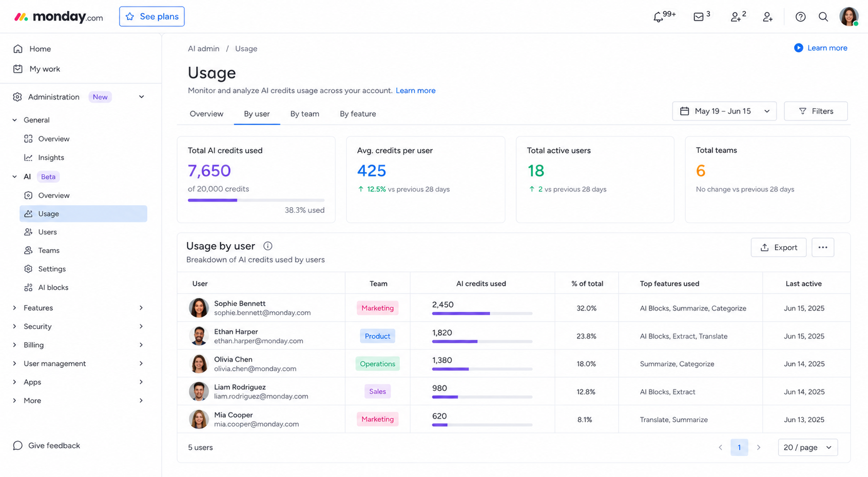868x477 pixels.
Task: Click the AI credits used column header
Action: [481, 284]
